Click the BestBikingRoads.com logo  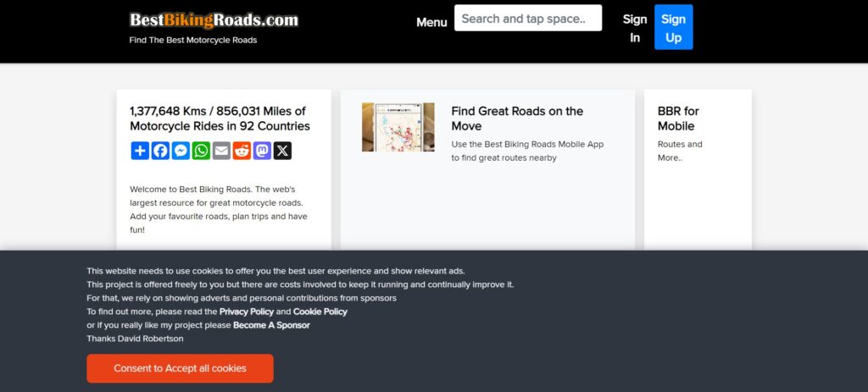click(x=214, y=20)
